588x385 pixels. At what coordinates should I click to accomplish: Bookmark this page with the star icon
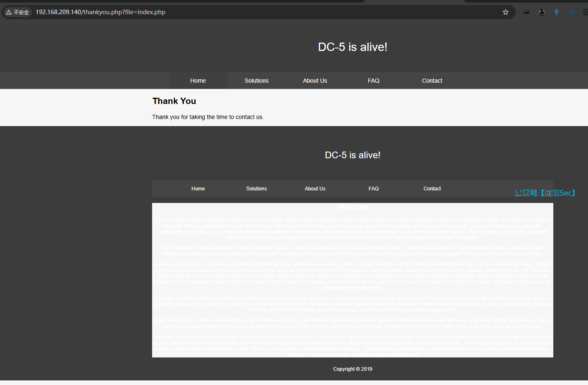[505, 12]
